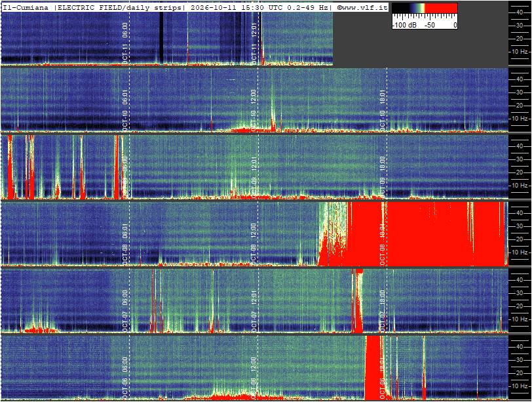
Task: Click the 10 Hz axis label on OCT-06 strip
Action: tap(520, 386)
